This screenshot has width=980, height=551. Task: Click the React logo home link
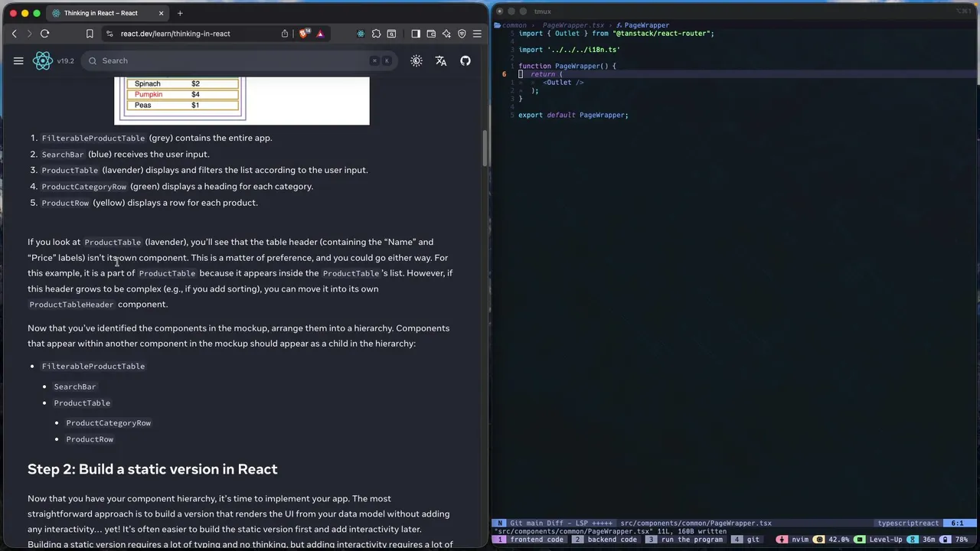[43, 60]
